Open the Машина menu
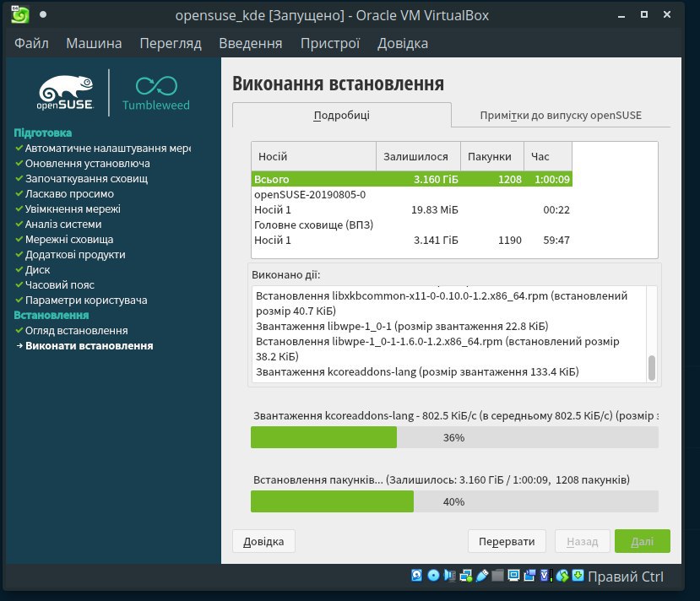The width and height of the screenshot is (700, 601). (94, 43)
